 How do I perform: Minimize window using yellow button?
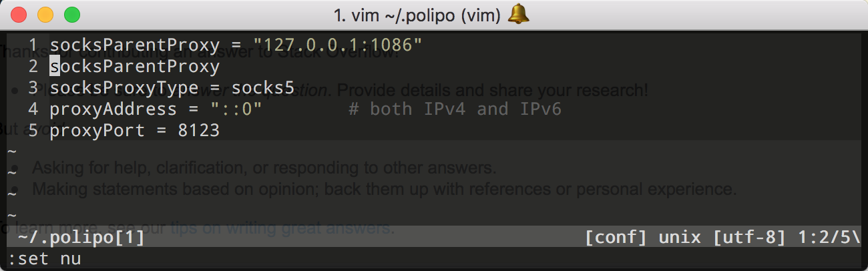[x=45, y=14]
